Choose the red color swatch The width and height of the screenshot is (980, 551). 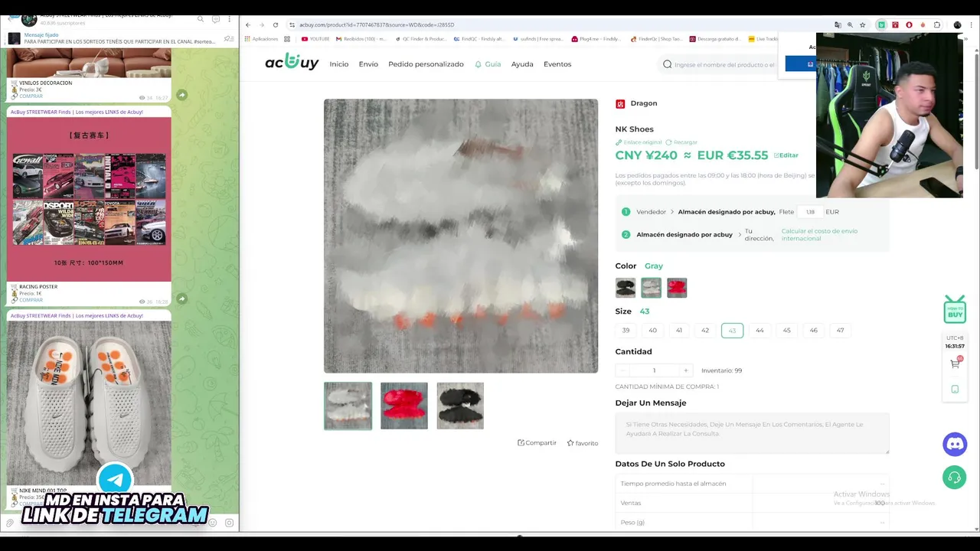[677, 288]
